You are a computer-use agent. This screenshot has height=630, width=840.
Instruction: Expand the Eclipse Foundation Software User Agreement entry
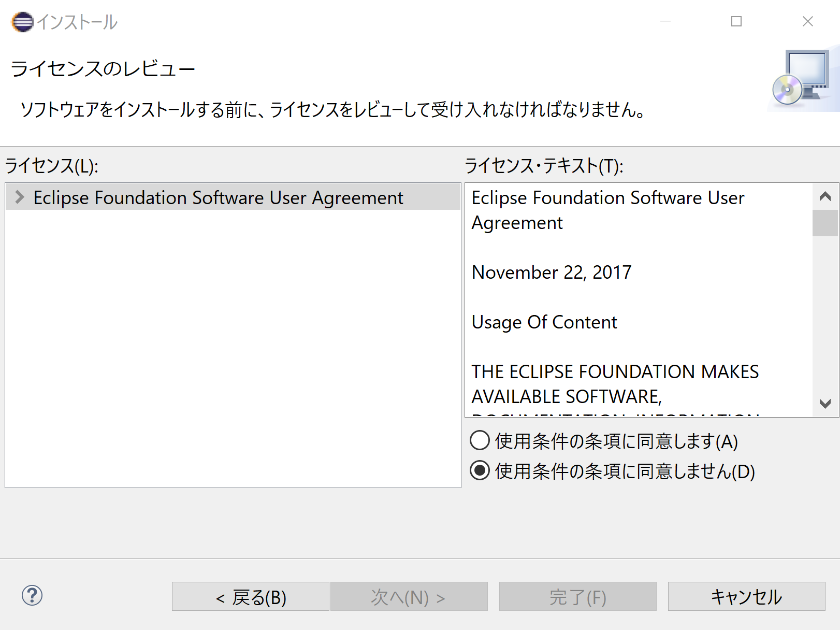[20, 197]
